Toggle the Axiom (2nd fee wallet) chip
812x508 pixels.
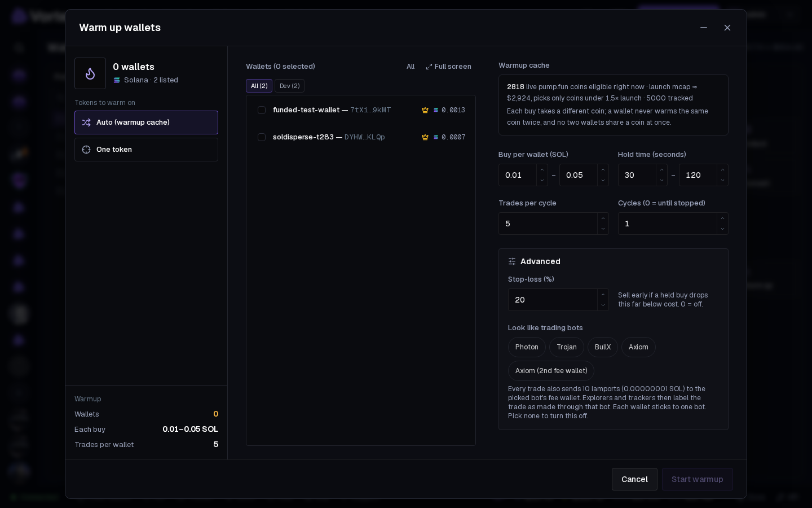551,371
